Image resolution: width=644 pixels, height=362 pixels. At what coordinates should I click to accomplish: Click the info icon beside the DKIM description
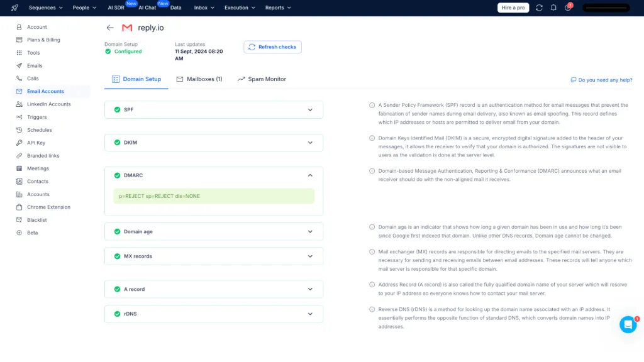(372, 138)
